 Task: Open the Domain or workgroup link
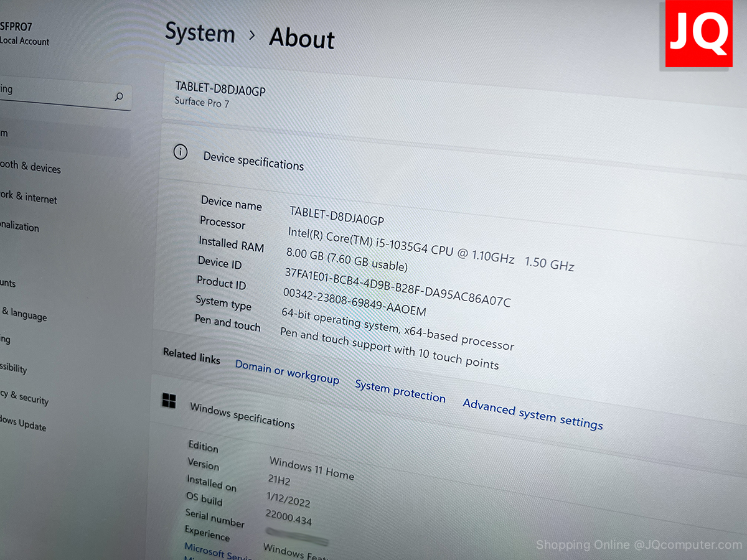coord(287,371)
